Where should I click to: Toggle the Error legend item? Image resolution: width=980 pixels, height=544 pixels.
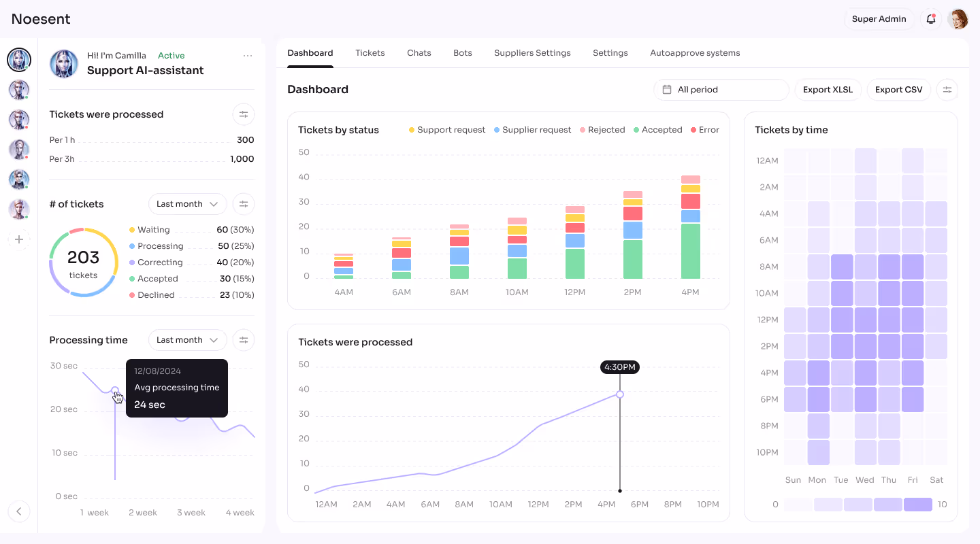coord(704,129)
